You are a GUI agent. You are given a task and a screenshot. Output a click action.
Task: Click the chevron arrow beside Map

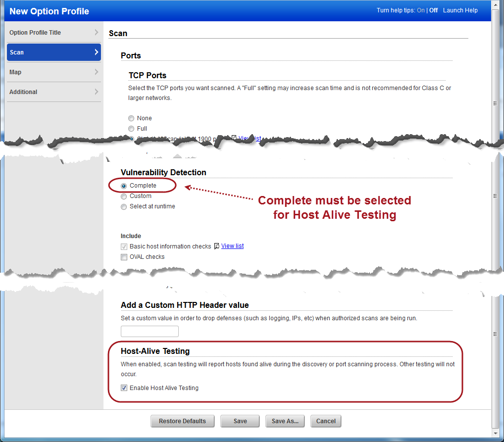[x=97, y=72]
